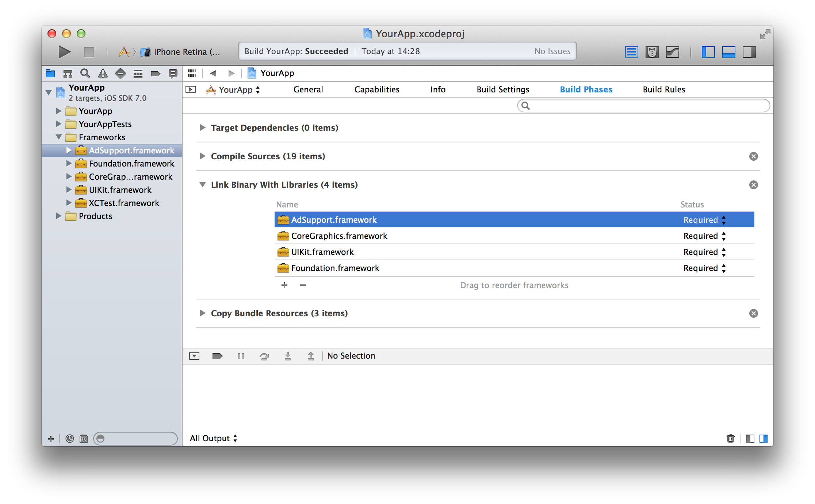
Task: Hide the debug area
Action: [194, 356]
